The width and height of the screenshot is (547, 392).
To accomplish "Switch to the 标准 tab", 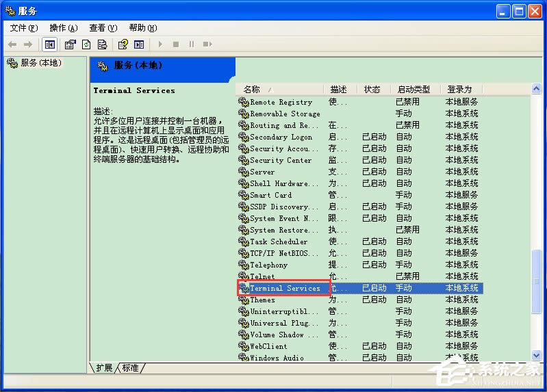I will pos(130,368).
